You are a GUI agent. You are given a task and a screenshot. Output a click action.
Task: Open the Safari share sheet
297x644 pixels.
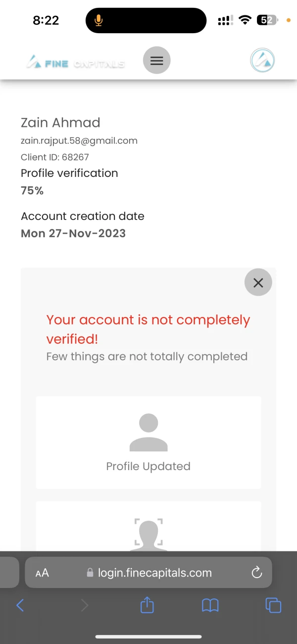pos(147,605)
